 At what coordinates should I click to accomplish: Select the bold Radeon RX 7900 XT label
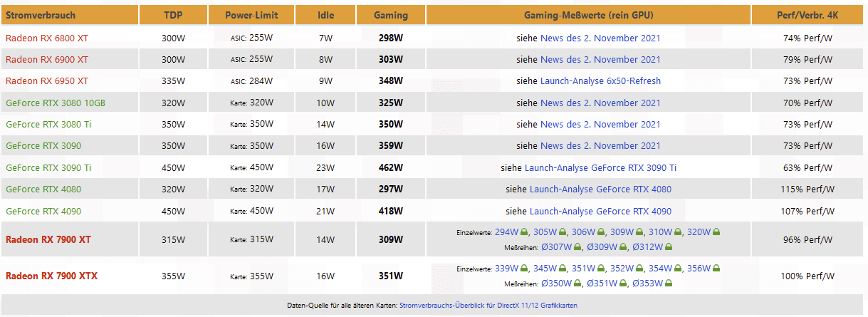[x=48, y=239]
